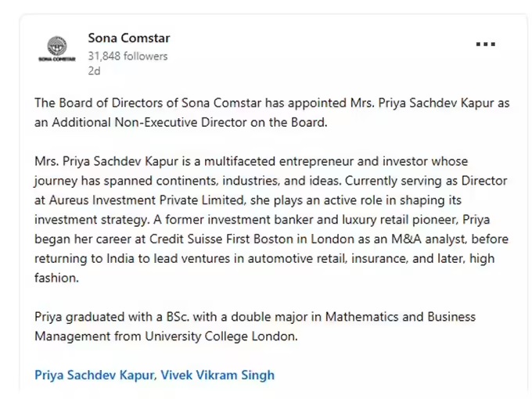Open the Sona Comstar company name link
Viewport: 532px width, 399px height.
[128, 38]
